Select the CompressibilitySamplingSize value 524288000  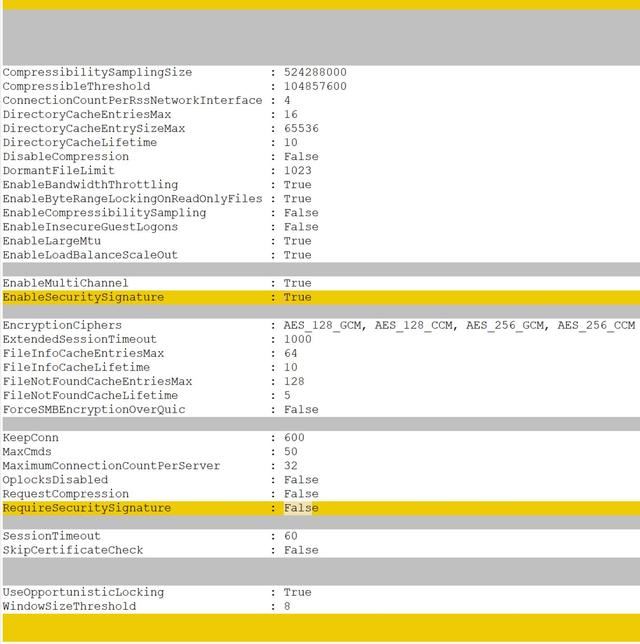[x=315, y=73]
